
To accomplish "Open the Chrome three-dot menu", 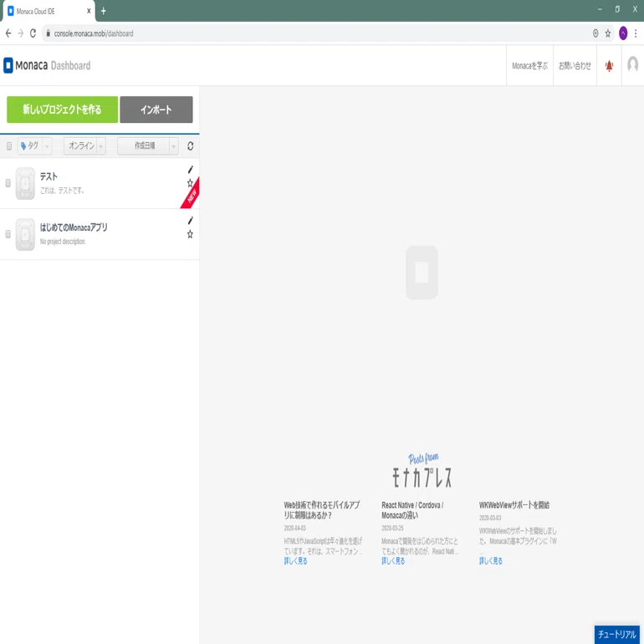I will point(636,33).
